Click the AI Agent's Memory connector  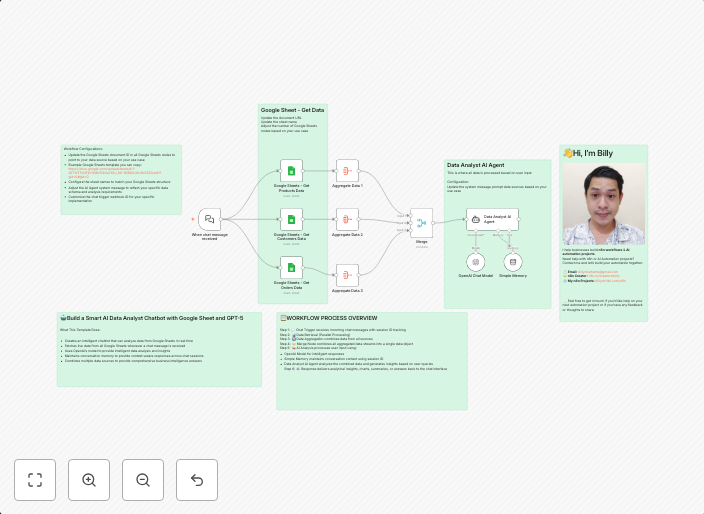[x=498, y=231]
